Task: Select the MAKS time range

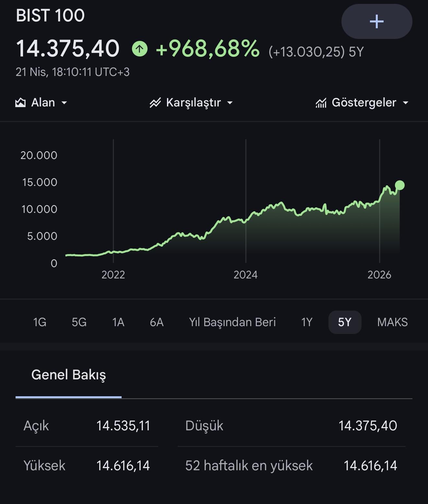Action: pos(392,322)
